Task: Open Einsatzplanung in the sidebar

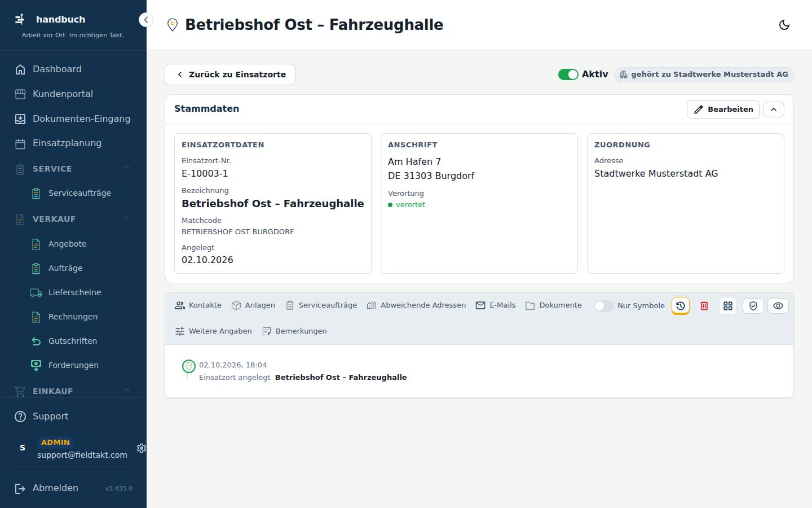Action: (x=73, y=143)
